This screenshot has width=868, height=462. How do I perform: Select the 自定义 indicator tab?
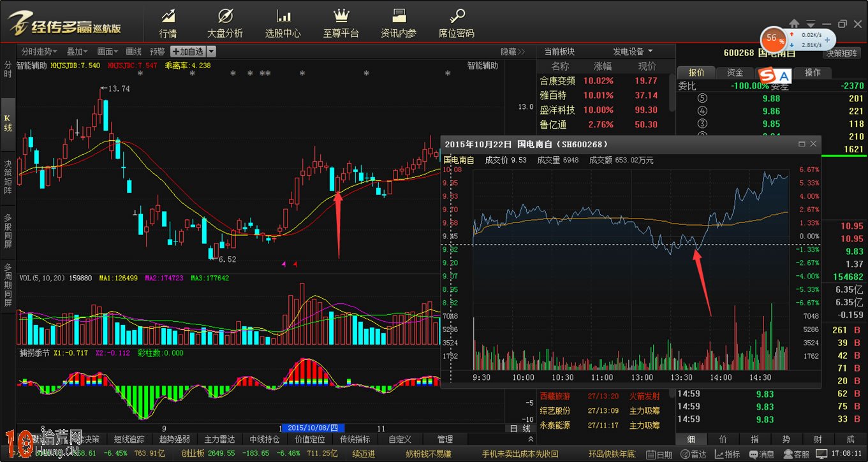[x=400, y=440]
